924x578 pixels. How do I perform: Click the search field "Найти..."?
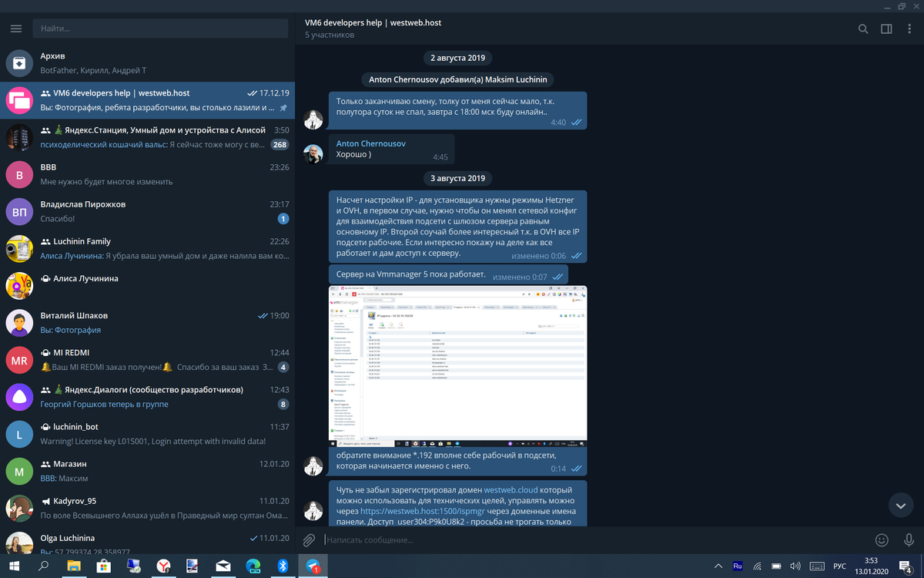[x=160, y=29]
